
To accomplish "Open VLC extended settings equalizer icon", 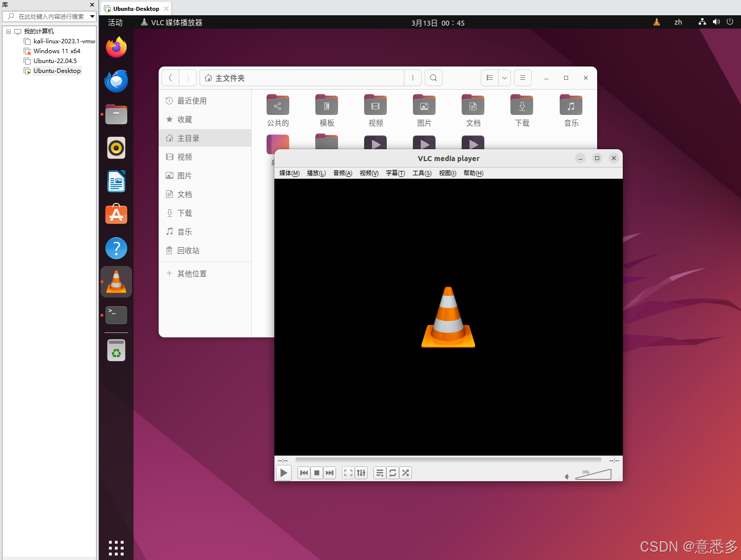I will [361, 473].
